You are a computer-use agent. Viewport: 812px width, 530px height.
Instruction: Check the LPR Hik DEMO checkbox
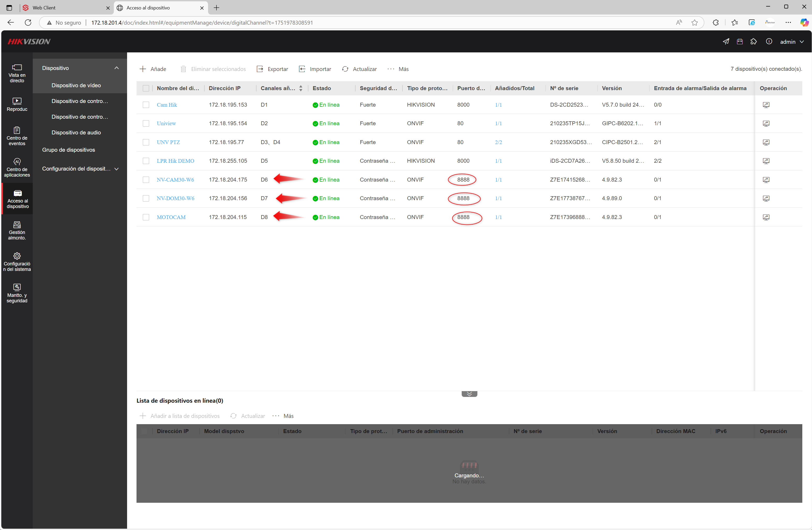pos(146,161)
